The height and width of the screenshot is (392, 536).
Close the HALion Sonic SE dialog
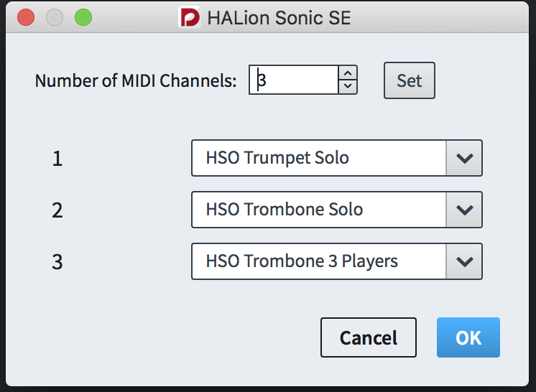(26, 17)
